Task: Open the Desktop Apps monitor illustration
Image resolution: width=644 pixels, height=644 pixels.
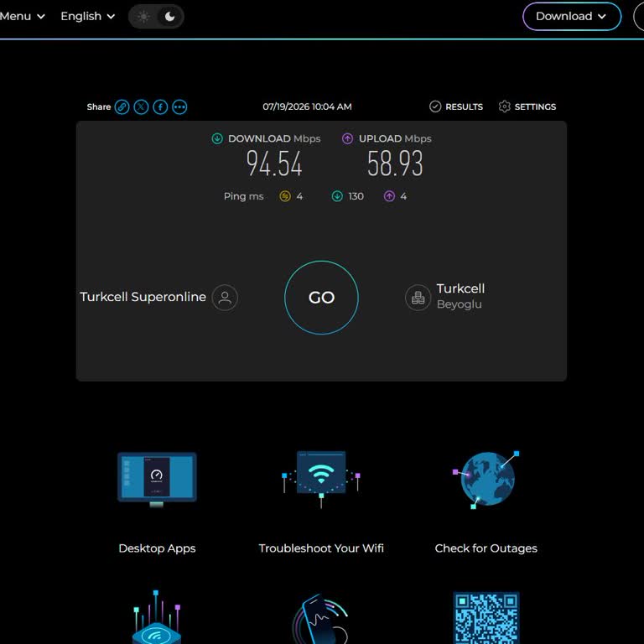Action: click(x=157, y=480)
